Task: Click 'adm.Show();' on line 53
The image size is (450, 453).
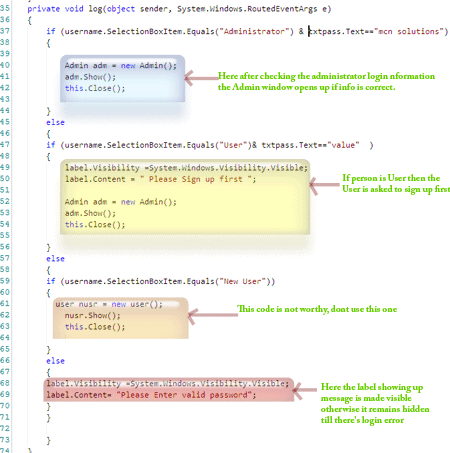Action: click(x=90, y=213)
